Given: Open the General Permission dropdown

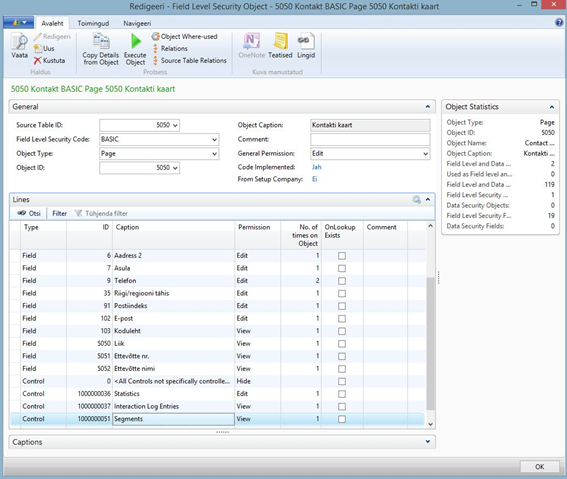Looking at the screenshot, I should tap(426, 154).
